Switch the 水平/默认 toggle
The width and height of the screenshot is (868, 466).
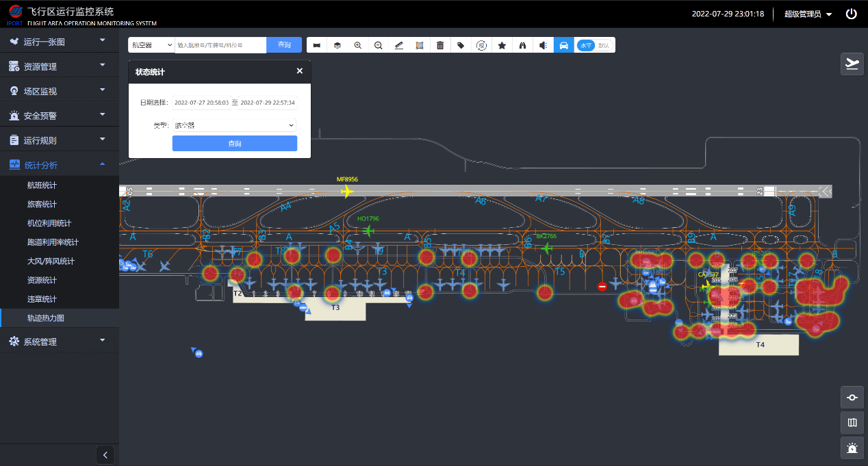(594, 45)
